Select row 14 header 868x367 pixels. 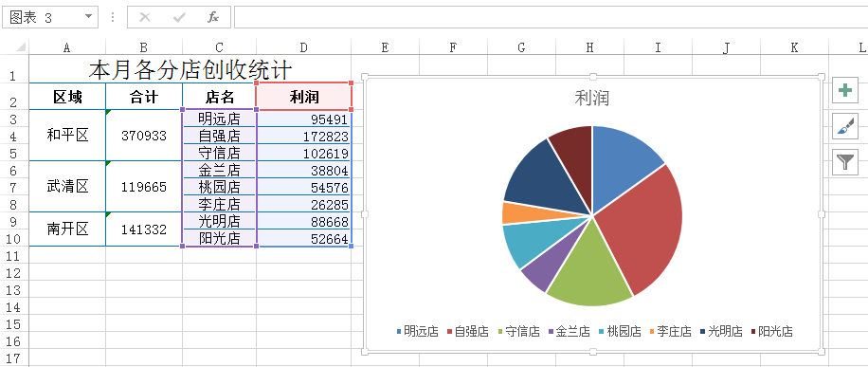[14, 306]
